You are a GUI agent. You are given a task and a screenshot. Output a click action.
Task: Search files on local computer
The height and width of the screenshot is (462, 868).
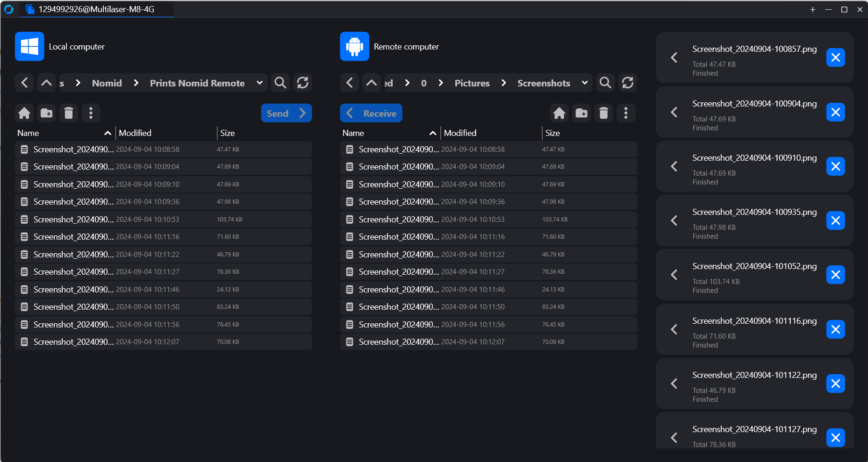pyautogui.click(x=280, y=83)
